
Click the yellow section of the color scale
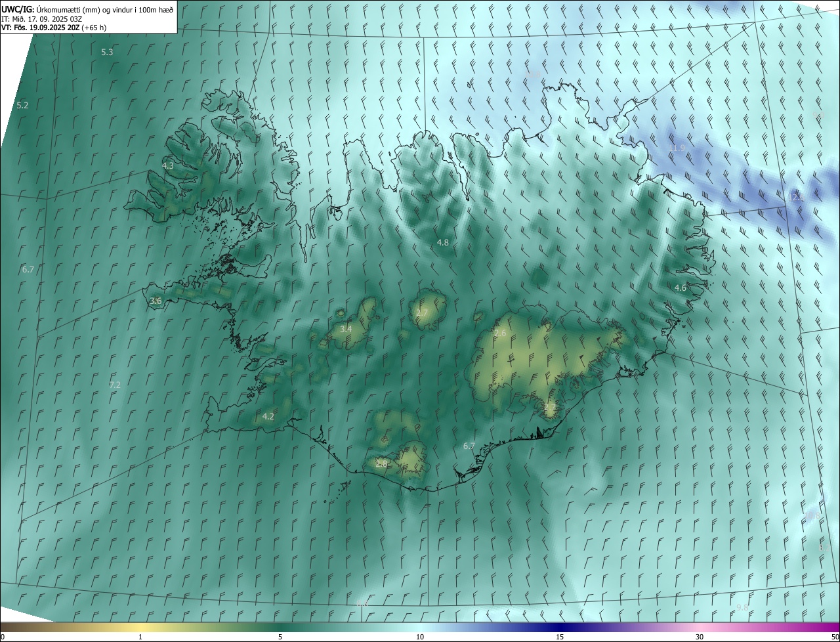click(141, 627)
